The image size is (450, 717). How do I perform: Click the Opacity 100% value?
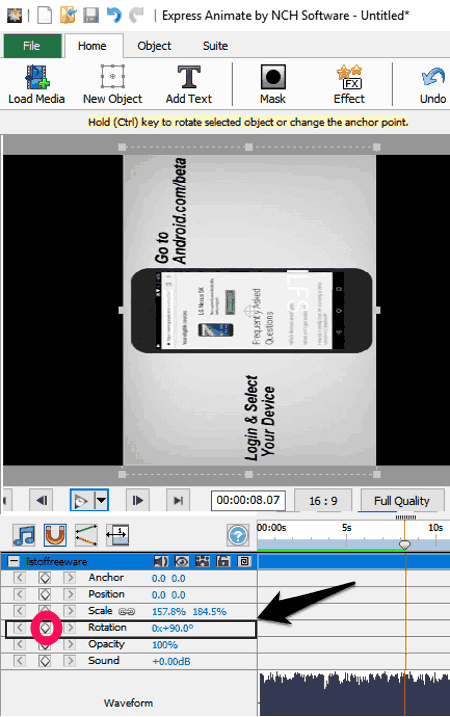point(165,645)
